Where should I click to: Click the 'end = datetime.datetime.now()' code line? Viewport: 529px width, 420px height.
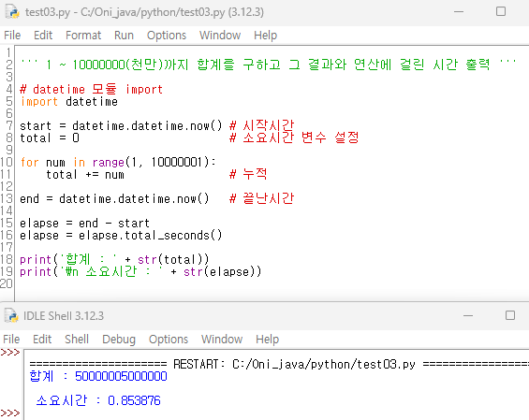(x=114, y=199)
